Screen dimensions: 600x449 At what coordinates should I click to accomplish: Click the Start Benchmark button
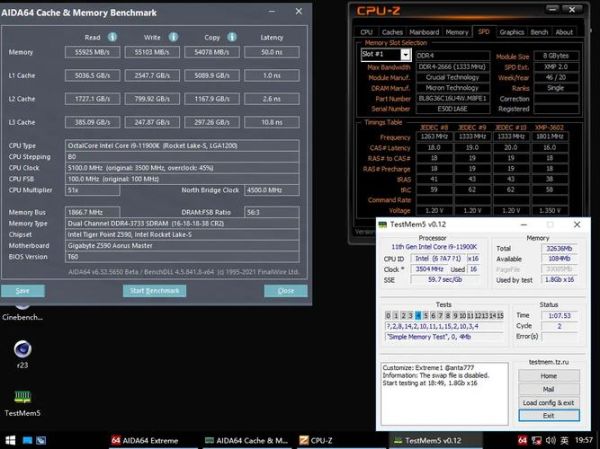coord(157,290)
